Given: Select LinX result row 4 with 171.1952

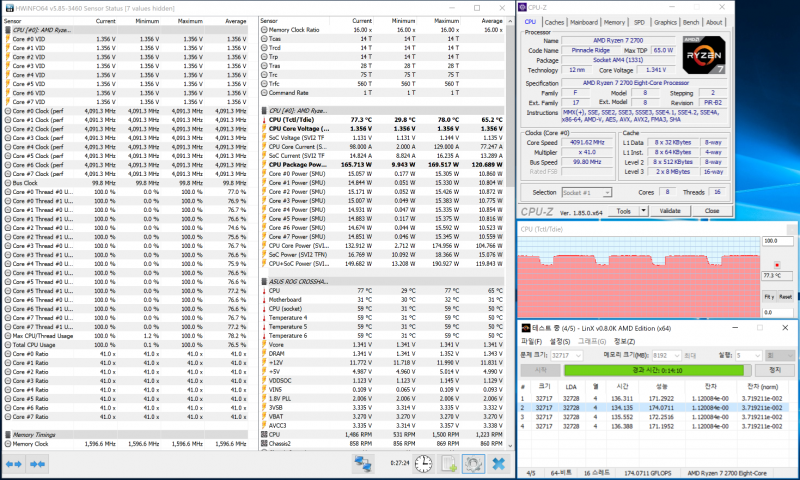Looking at the screenshot, I should click(654, 426).
